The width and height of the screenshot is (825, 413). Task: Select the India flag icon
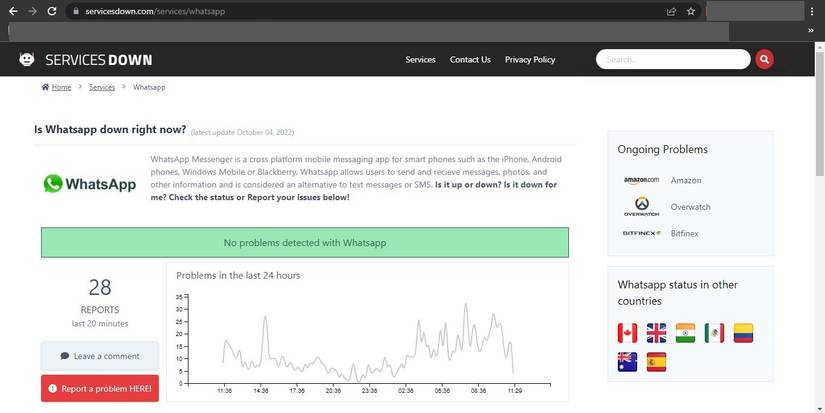(685, 333)
